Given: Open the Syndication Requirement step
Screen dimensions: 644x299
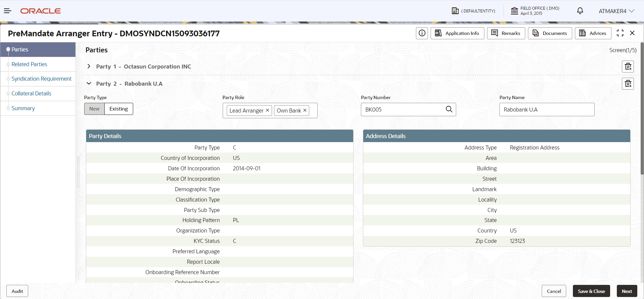Looking at the screenshot, I should pyautogui.click(x=41, y=79).
